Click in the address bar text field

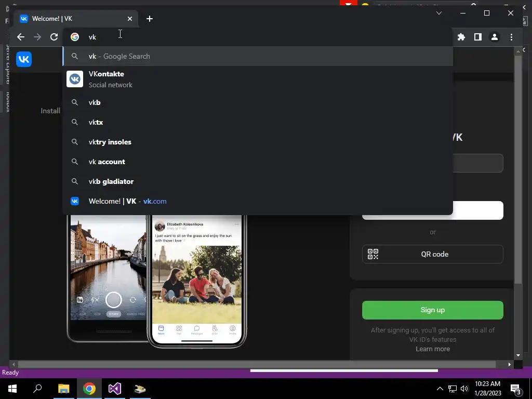pyautogui.click(x=258, y=37)
